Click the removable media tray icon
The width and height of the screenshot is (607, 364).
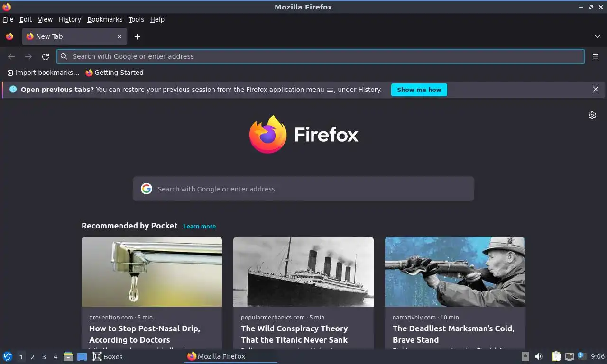(525, 356)
